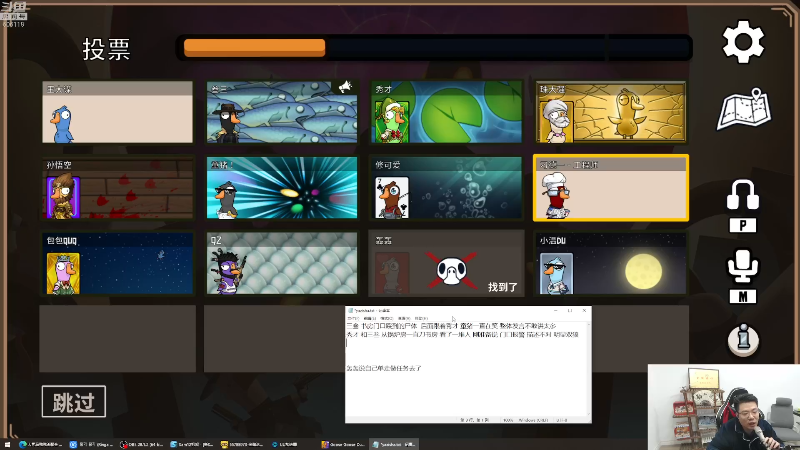Viewport: 800px width, 450px height.
Task: Switch to the OBS taskbar item
Action: pyautogui.click(x=141, y=444)
